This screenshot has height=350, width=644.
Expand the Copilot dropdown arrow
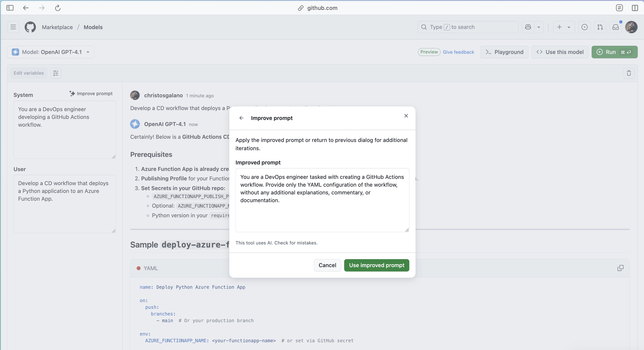coord(539,27)
